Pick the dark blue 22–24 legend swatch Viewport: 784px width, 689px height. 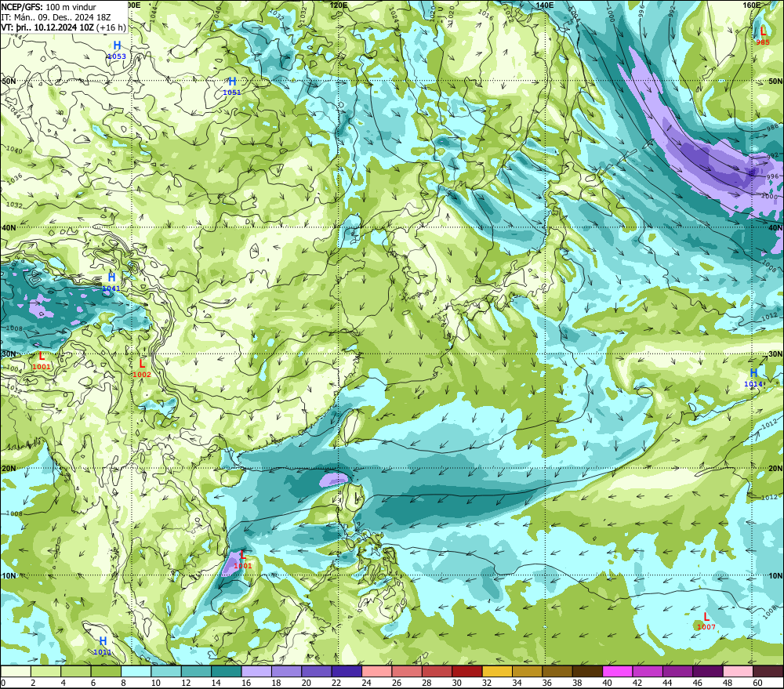(x=347, y=672)
